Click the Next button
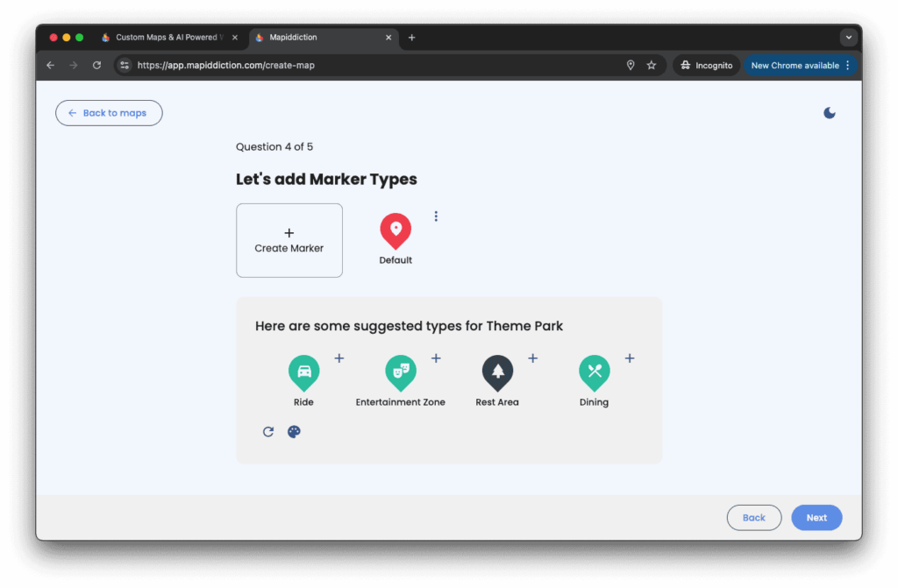This screenshot has height=588, width=898. [816, 518]
